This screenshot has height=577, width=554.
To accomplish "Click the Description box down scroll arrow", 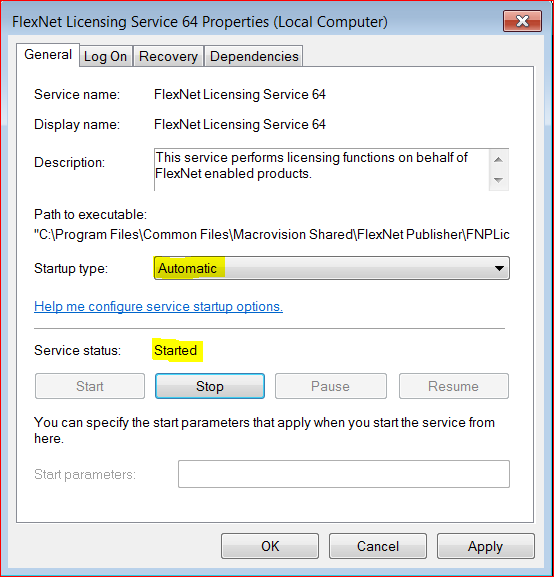I will click(x=498, y=180).
